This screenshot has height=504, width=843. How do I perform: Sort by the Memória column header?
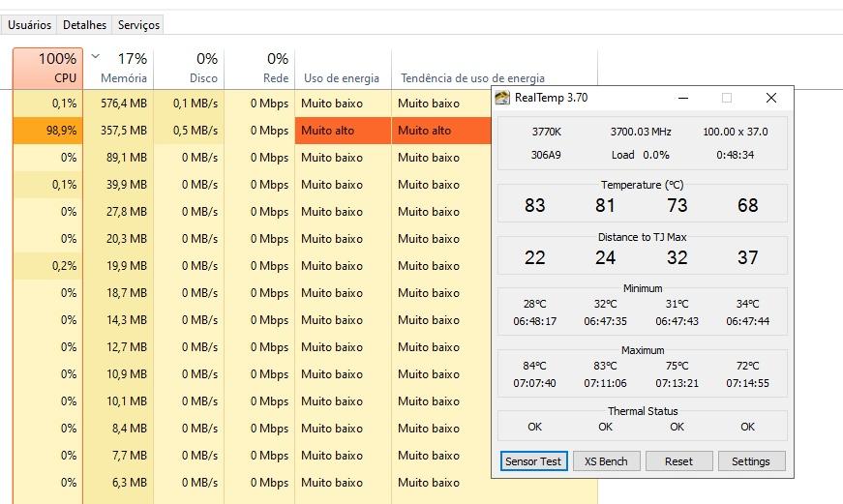click(119, 69)
